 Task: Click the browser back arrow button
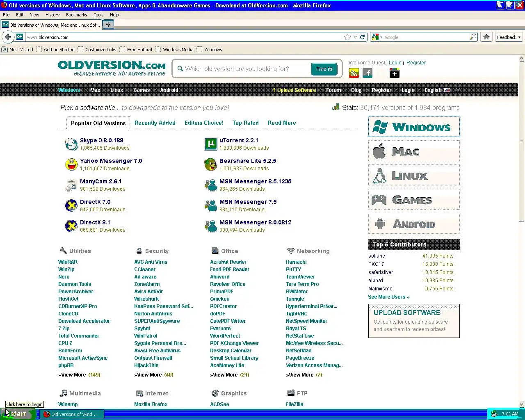pos(8,37)
